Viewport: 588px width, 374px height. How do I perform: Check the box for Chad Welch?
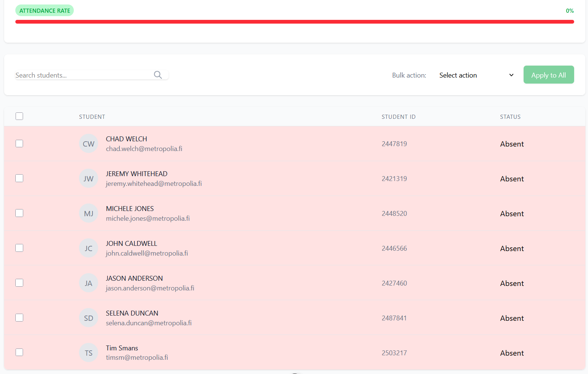[x=19, y=144]
